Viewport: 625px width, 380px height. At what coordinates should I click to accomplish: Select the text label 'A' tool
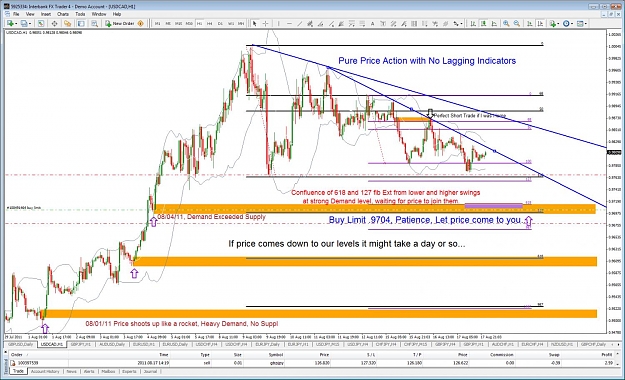372,24
